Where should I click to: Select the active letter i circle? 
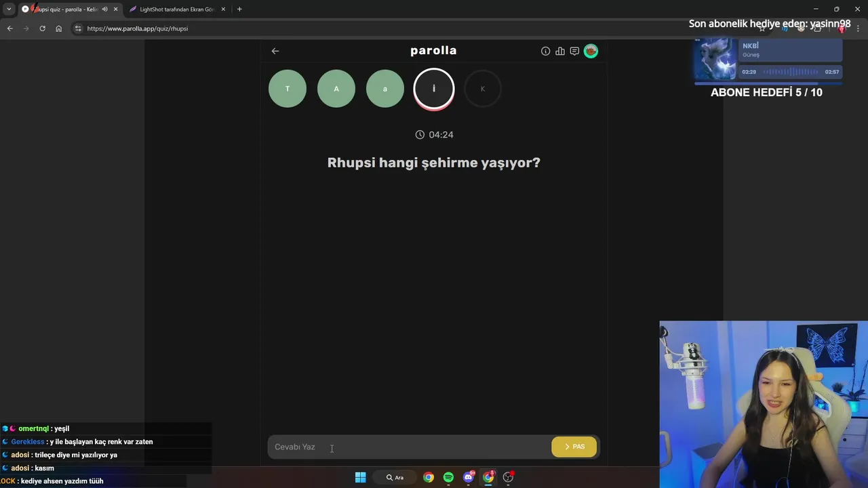click(x=434, y=89)
